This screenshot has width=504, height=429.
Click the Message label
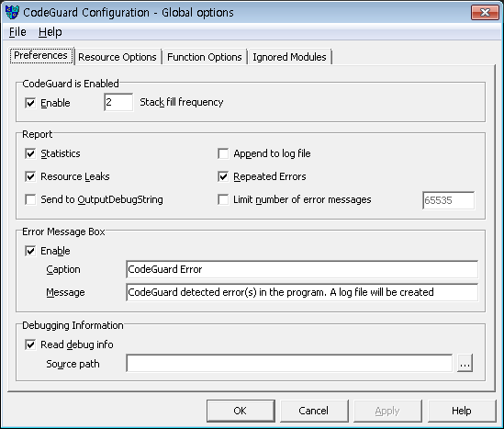pos(65,292)
